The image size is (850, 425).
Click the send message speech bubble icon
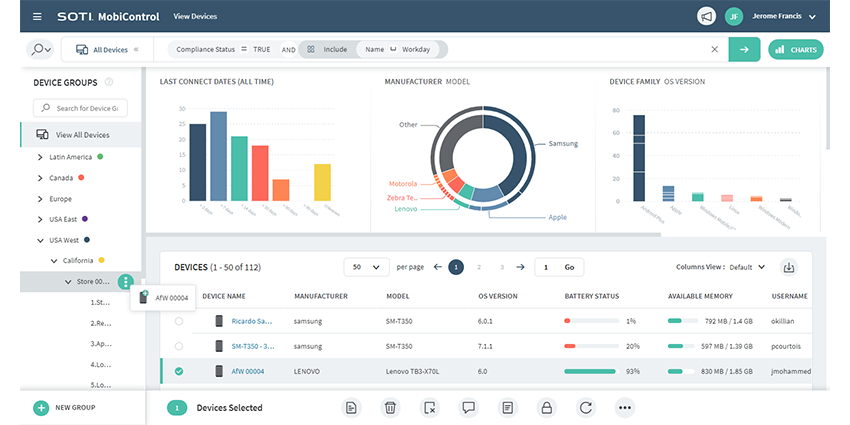[468, 407]
